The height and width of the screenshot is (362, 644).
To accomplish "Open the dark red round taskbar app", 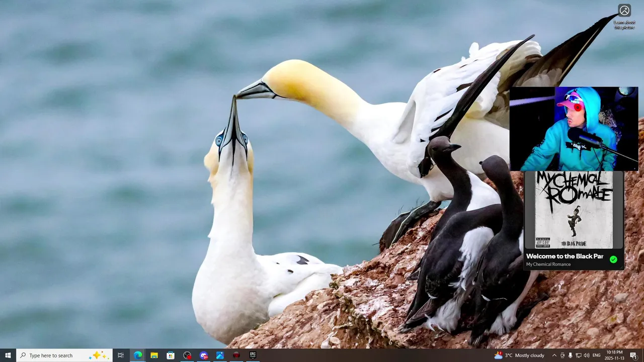I will pos(236,355).
